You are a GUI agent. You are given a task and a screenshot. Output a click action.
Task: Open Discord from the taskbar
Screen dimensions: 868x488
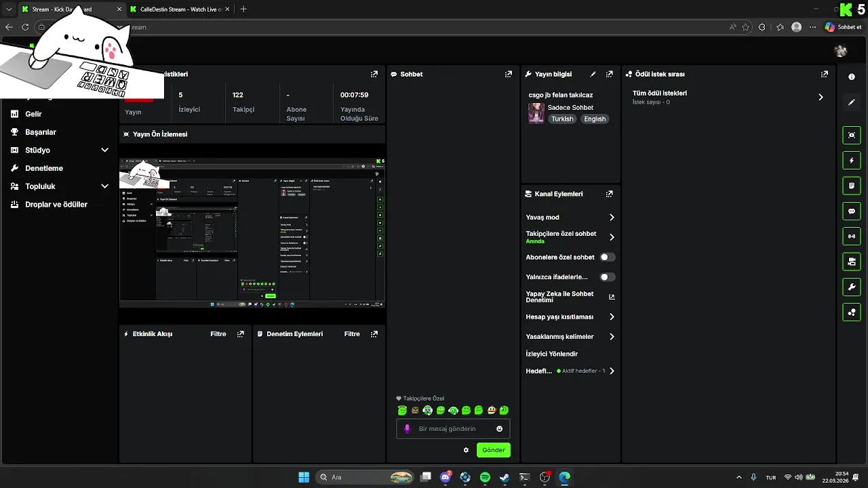click(446, 477)
